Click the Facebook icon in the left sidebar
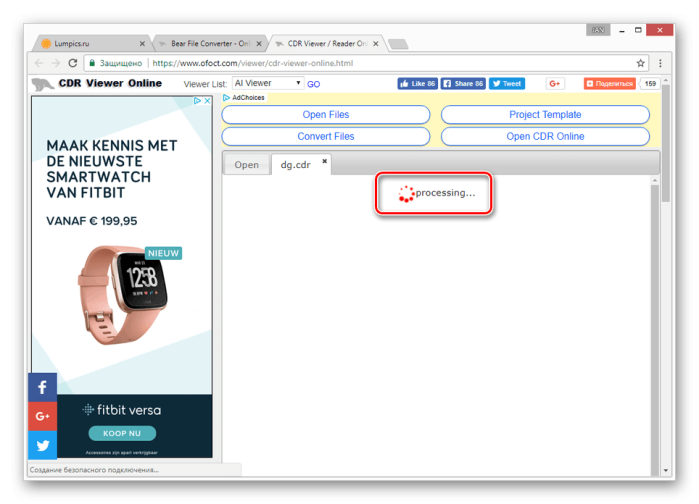Image resolution: width=699 pixels, height=504 pixels. (42, 387)
